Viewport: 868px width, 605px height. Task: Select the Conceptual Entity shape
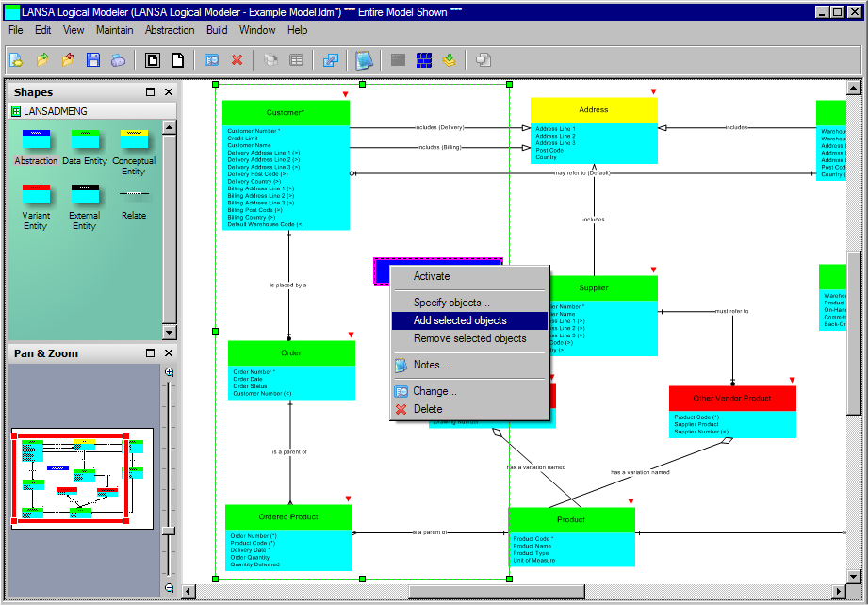point(134,153)
